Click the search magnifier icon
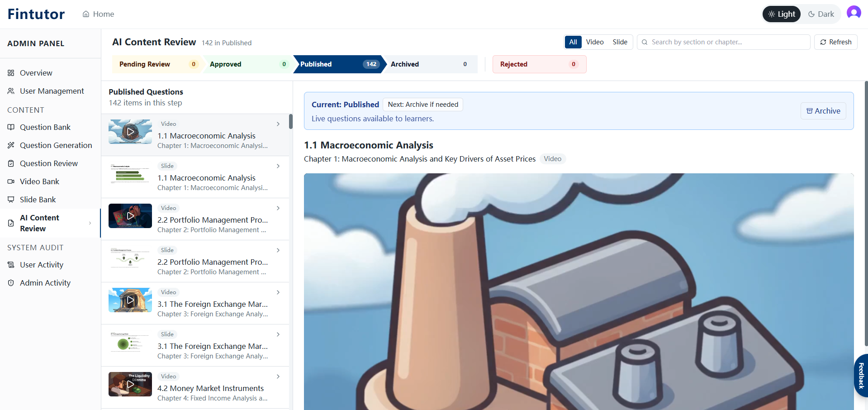The width and height of the screenshot is (868, 410). pyautogui.click(x=645, y=42)
